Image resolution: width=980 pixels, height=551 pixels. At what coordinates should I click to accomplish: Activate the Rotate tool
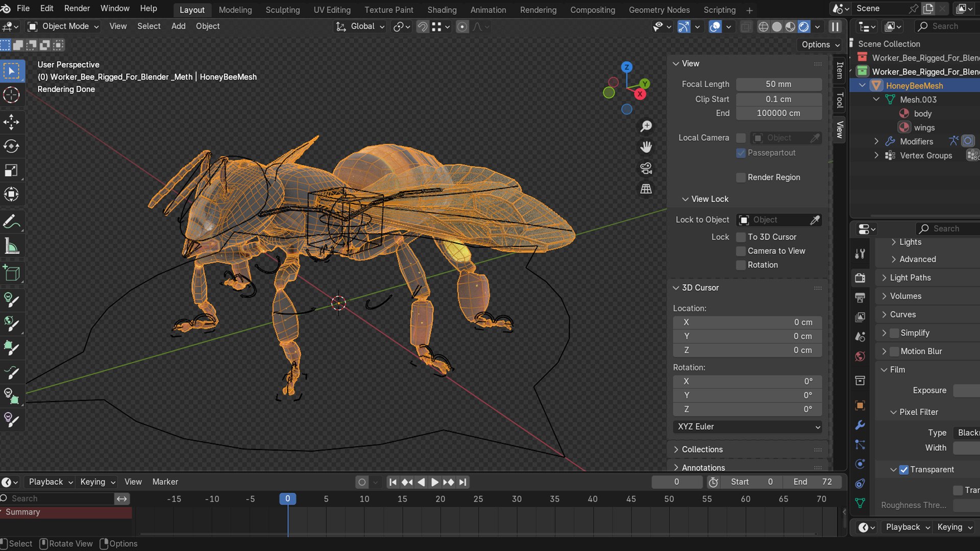tap(11, 146)
